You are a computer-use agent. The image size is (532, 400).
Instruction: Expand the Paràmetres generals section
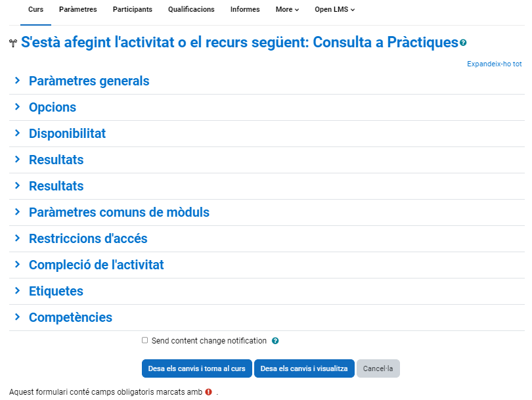tap(89, 81)
